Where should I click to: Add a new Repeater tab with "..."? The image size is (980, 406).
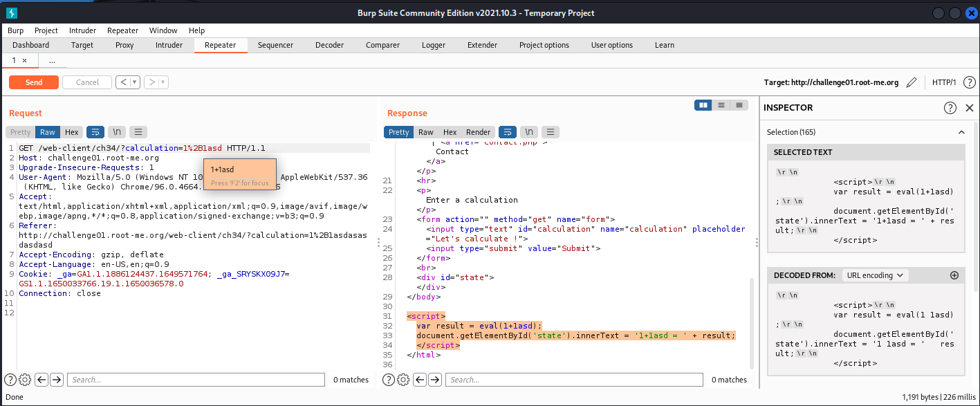click(x=52, y=61)
